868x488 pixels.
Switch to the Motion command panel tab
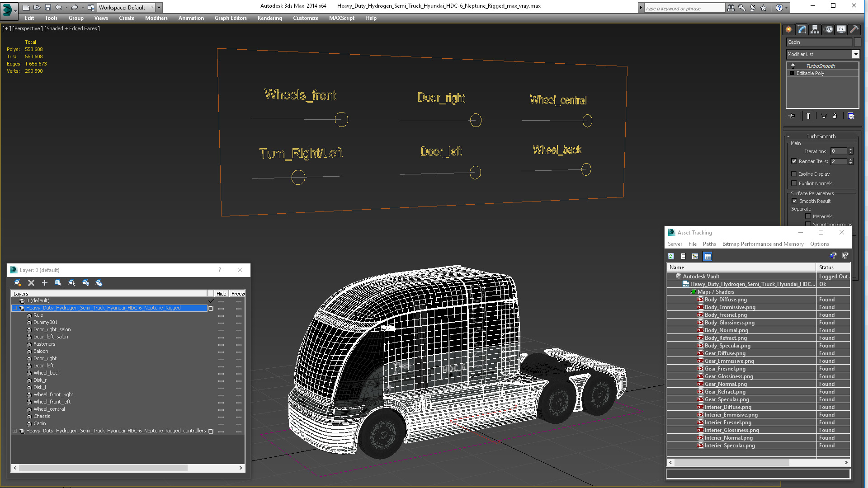[828, 29]
